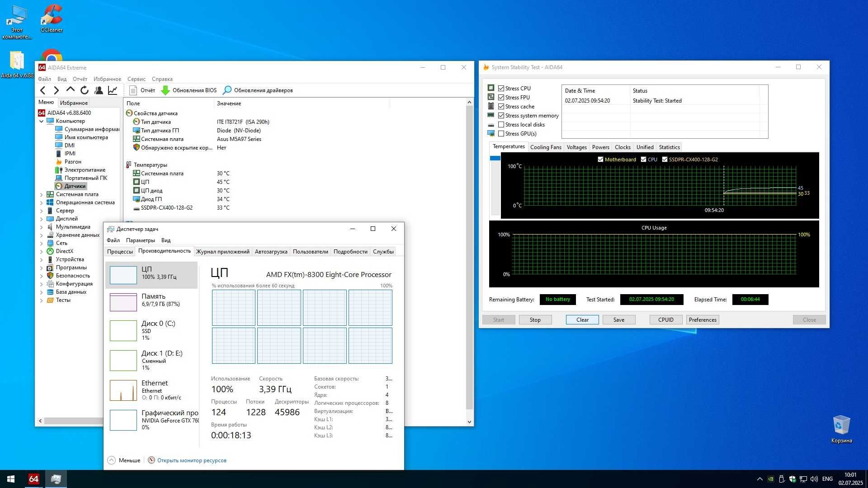Image resolution: width=868 pixels, height=488 pixels.
Task: Click the tree panel horizontal scrollbar left arrow
Action: 40,421
